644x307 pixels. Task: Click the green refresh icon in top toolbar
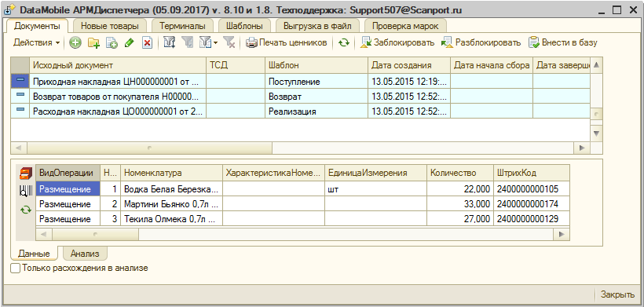pos(343,42)
